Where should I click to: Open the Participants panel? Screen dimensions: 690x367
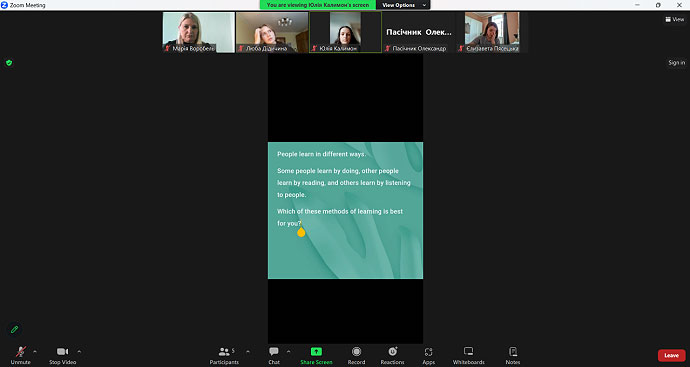pos(224,355)
